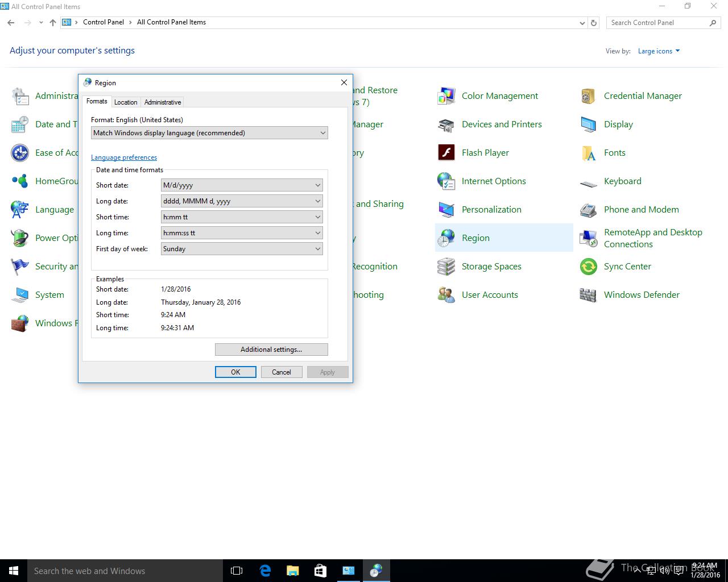Open File Explorer from taskbar

click(292, 571)
